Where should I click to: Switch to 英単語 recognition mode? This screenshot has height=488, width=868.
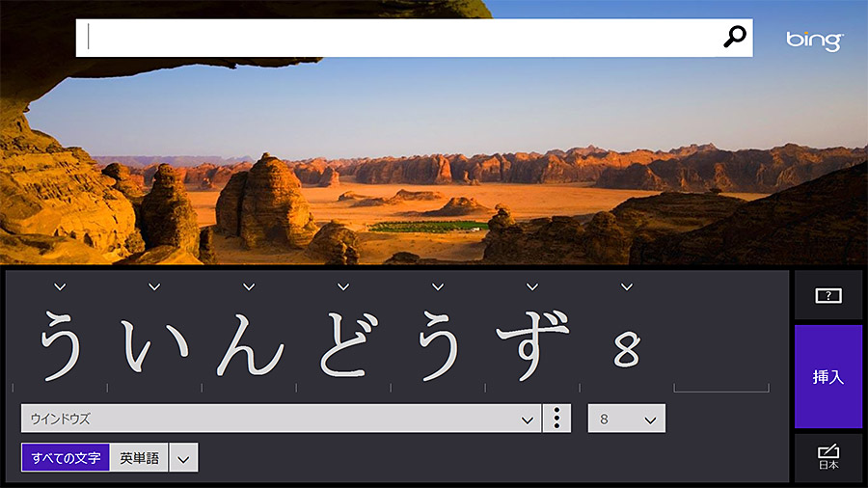pos(139,458)
